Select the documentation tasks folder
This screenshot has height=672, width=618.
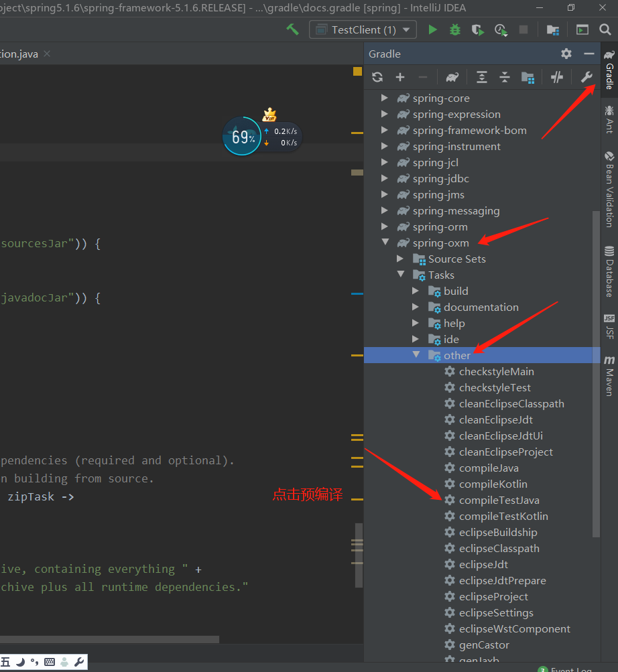pos(481,308)
